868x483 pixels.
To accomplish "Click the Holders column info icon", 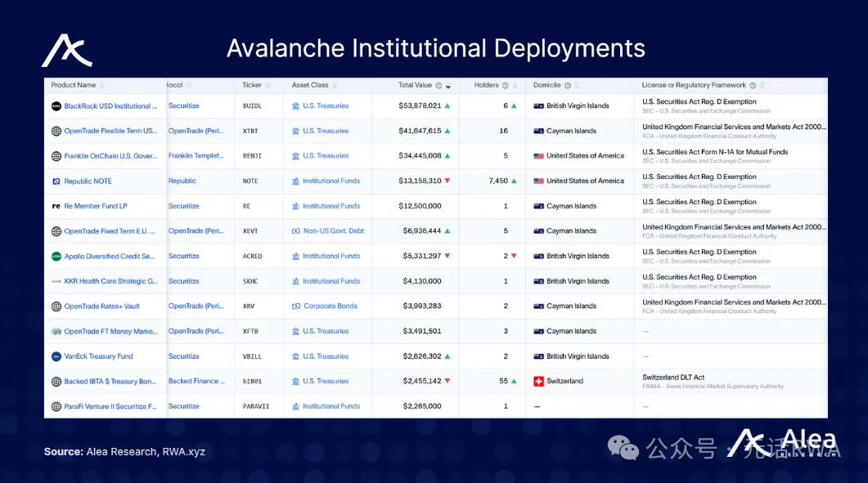I will click(x=505, y=85).
